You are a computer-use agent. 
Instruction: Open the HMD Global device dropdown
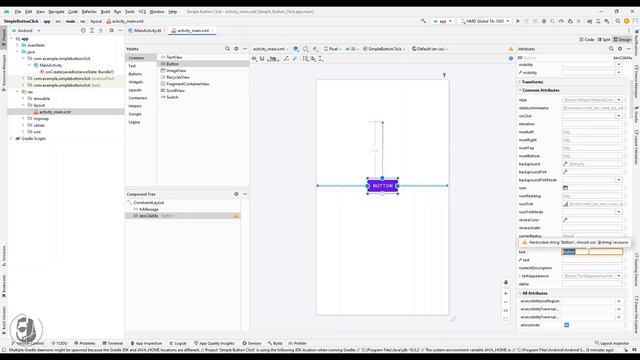click(x=485, y=21)
